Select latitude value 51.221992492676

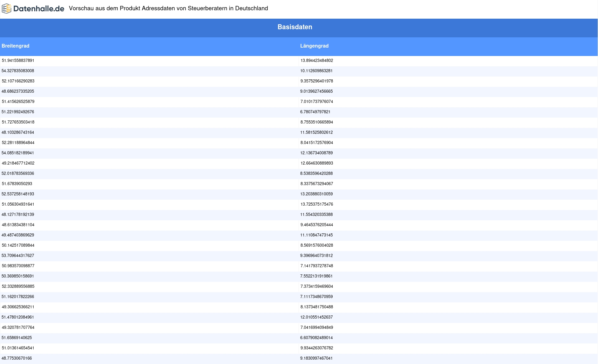[x=18, y=112]
